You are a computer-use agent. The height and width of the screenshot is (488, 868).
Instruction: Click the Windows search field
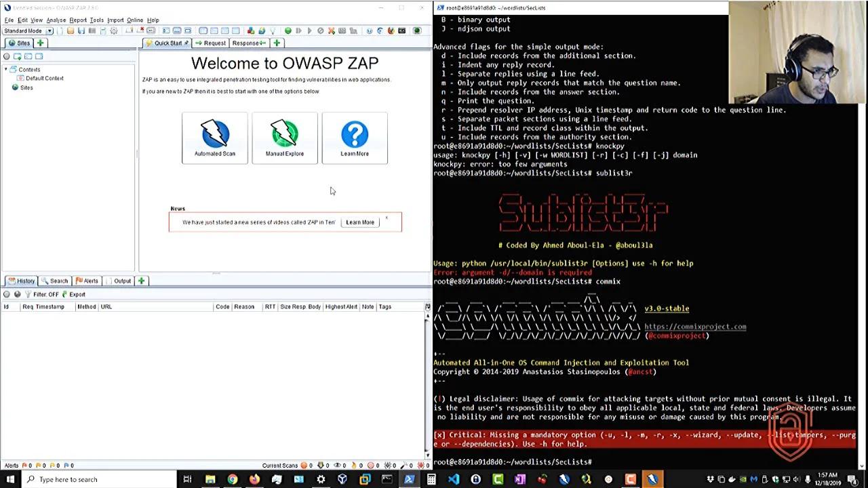point(88,479)
